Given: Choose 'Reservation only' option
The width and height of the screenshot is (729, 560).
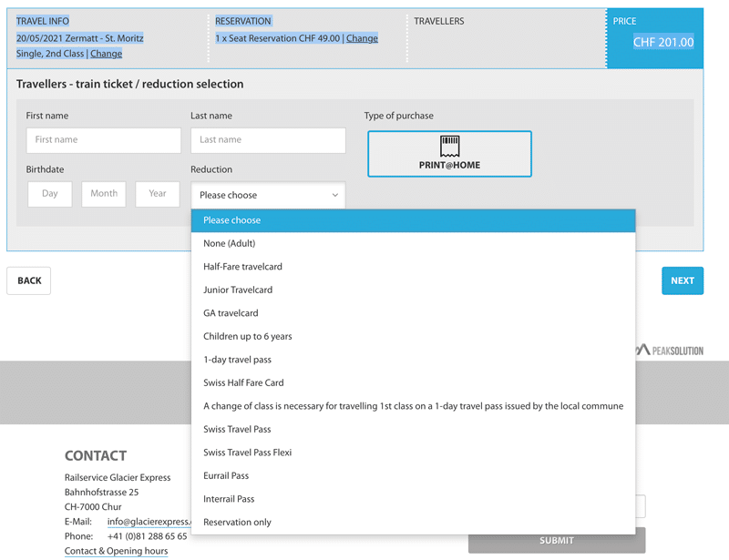Looking at the screenshot, I should click(413, 523).
